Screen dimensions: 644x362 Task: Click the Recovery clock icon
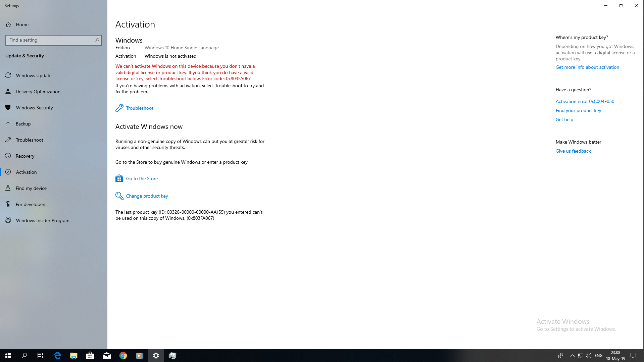[8, 156]
